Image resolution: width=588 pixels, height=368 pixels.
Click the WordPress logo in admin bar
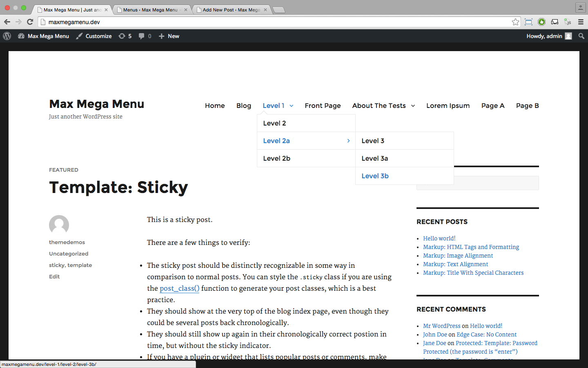coord(7,36)
